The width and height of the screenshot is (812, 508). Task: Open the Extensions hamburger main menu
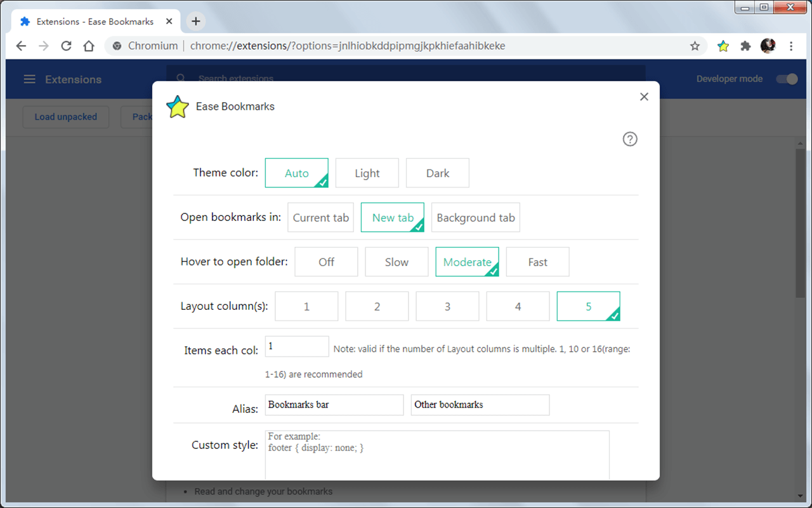[x=29, y=79]
